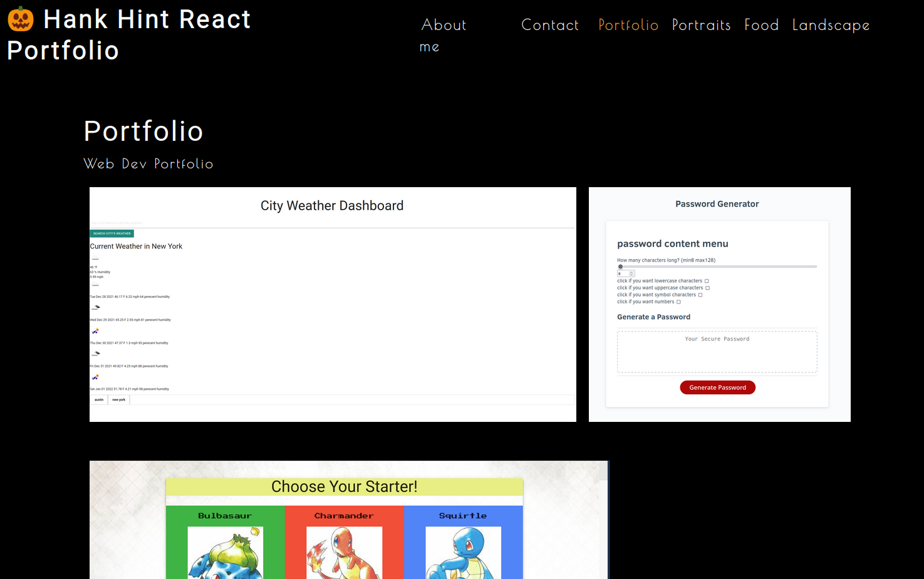Click the cloud icon above the New York temperature
Image resolution: width=924 pixels, height=579 pixels.
tap(95, 257)
